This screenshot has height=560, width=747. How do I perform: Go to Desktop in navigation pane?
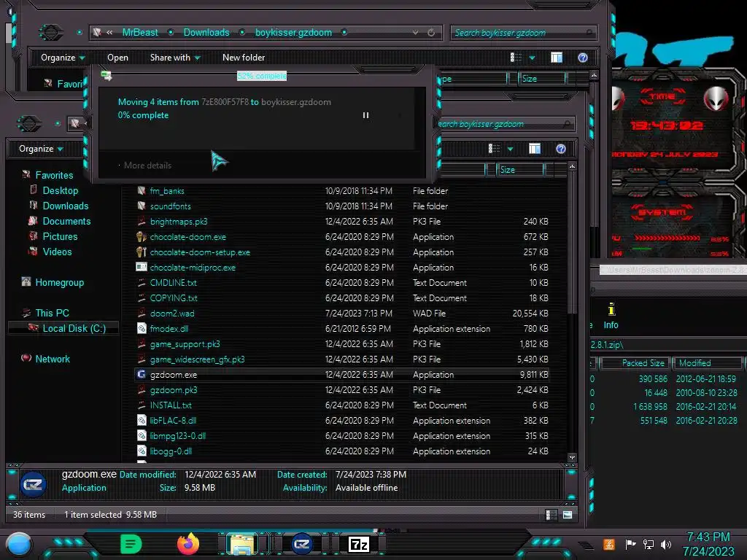coord(60,190)
